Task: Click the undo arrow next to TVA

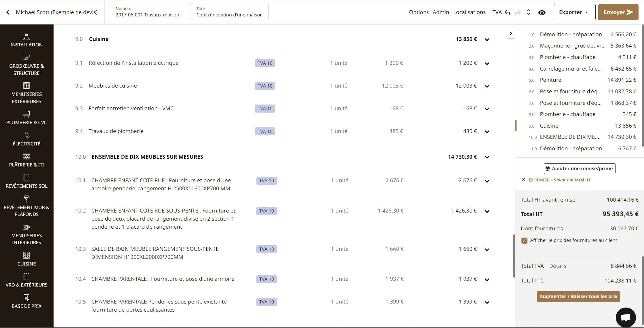Action: pos(507,12)
